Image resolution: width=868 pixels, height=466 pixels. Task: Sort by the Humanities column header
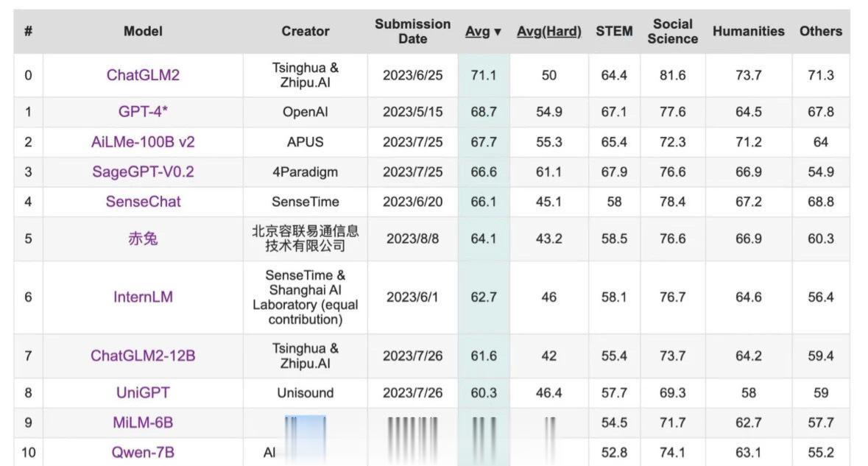click(748, 31)
